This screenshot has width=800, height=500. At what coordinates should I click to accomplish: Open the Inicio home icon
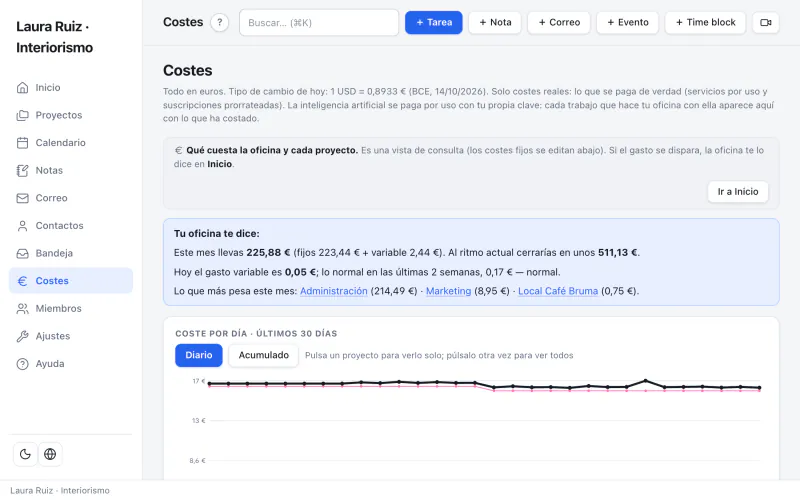[x=22, y=88]
